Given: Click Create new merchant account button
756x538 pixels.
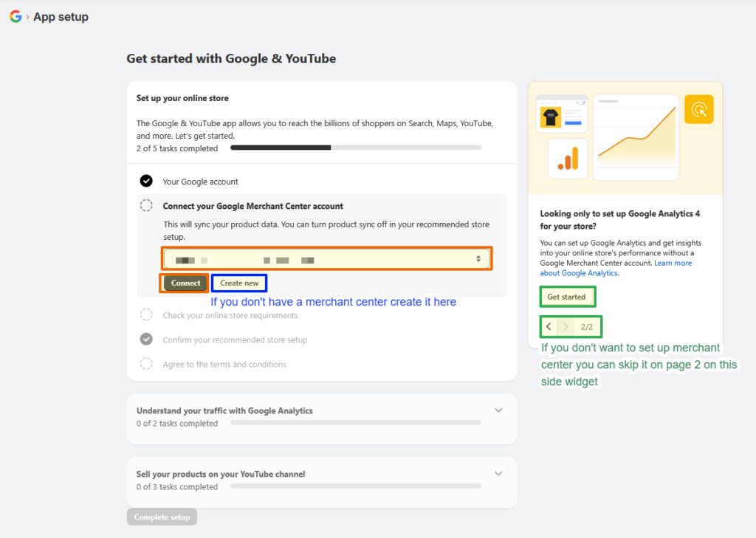Looking at the screenshot, I should 239,283.
